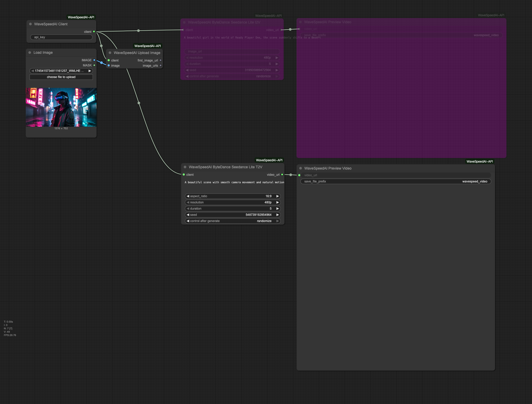Collapse the lower Preview Video node header dot

tap(300, 168)
